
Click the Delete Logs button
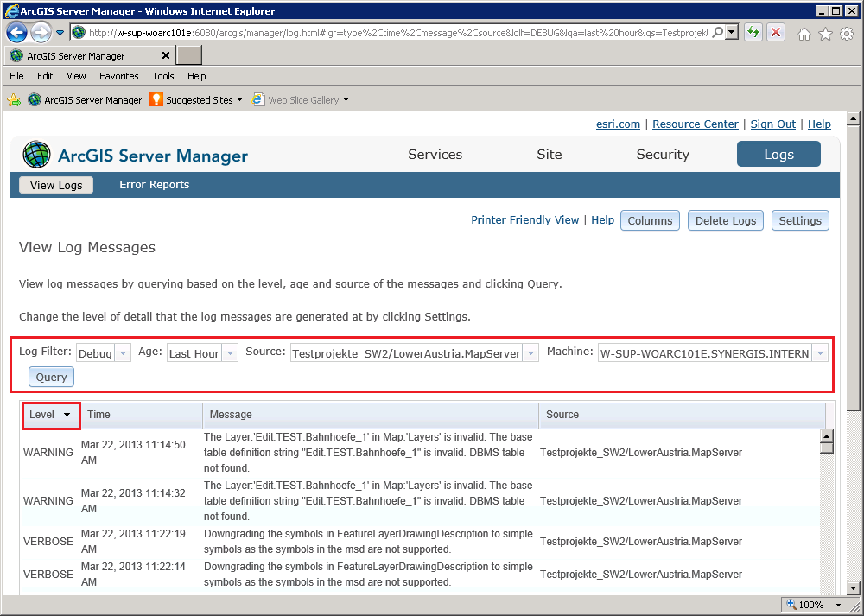725,220
